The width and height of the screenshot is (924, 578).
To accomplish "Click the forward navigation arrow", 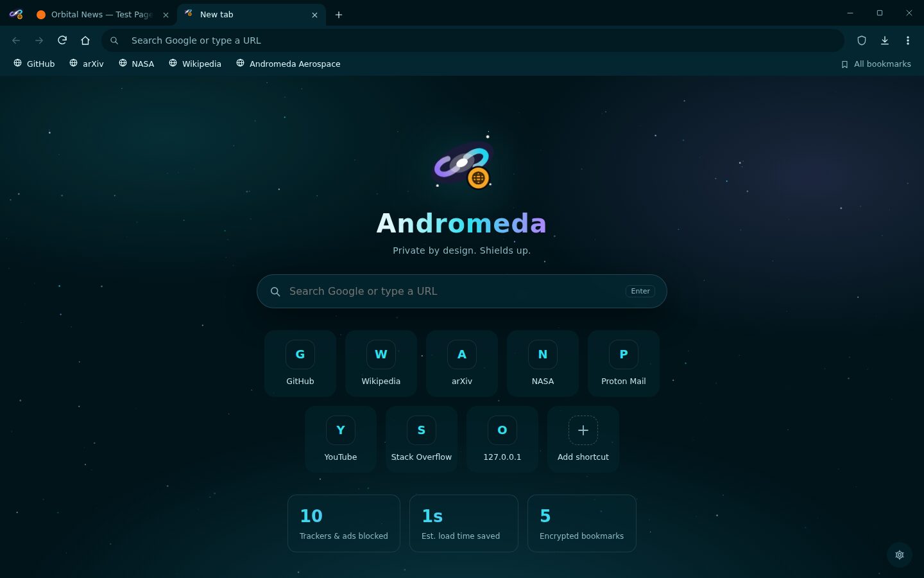I will click(x=39, y=40).
